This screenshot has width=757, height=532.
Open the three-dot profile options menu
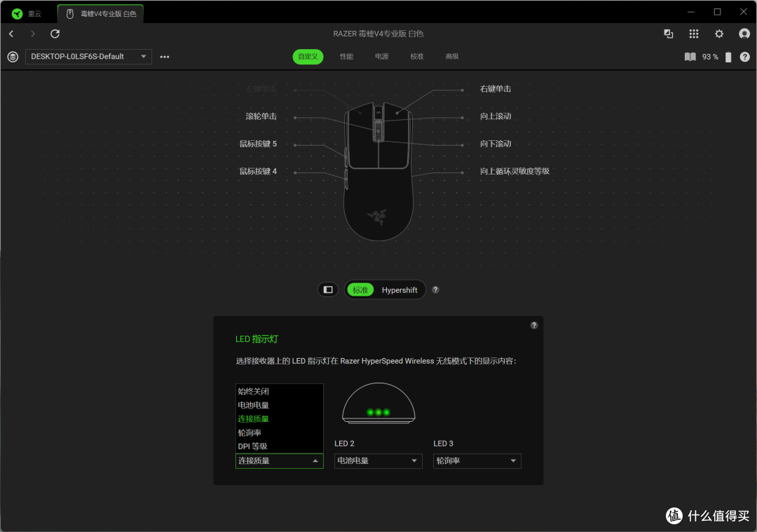point(165,57)
